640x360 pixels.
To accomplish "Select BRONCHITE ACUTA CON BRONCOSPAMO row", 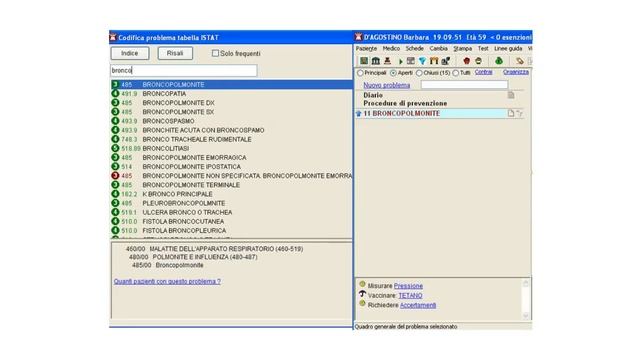I will (x=231, y=130).
